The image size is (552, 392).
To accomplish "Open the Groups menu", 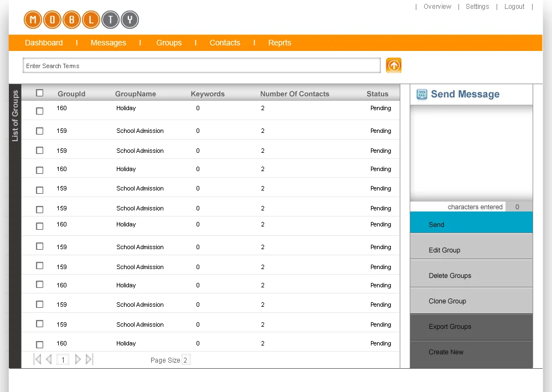I will pyautogui.click(x=169, y=43).
